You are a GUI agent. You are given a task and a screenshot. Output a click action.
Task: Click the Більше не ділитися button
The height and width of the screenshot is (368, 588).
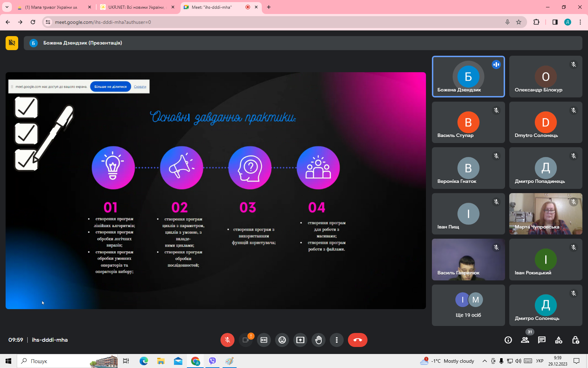click(x=110, y=87)
